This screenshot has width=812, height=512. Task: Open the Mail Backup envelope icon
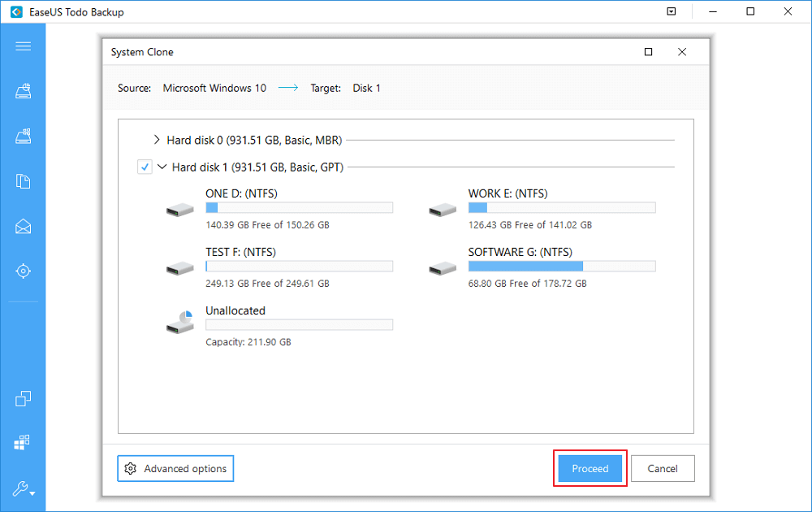click(x=23, y=227)
